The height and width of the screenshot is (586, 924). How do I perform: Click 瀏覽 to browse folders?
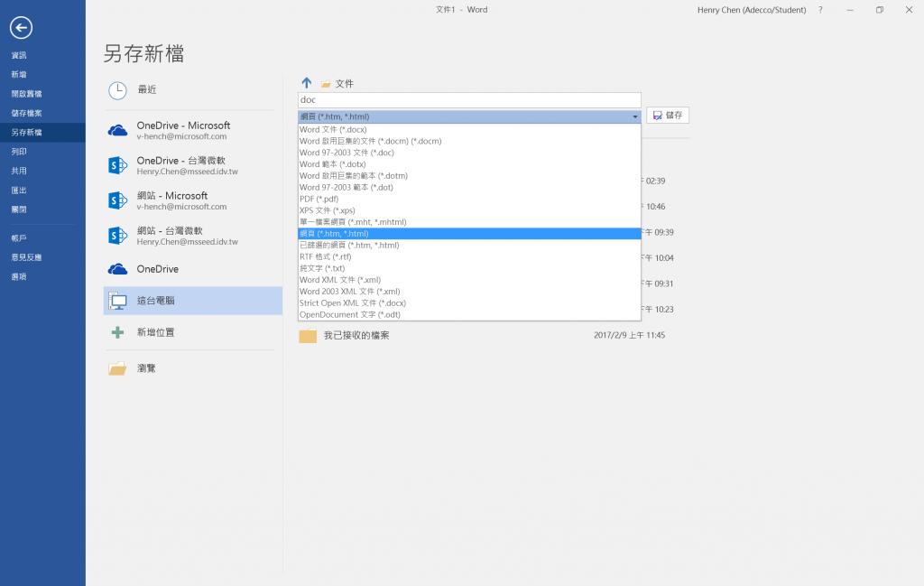pyautogui.click(x=193, y=368)
